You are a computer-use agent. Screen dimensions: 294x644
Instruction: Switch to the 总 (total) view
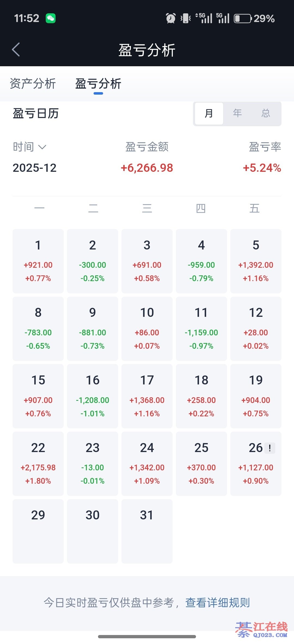(266, 113)
